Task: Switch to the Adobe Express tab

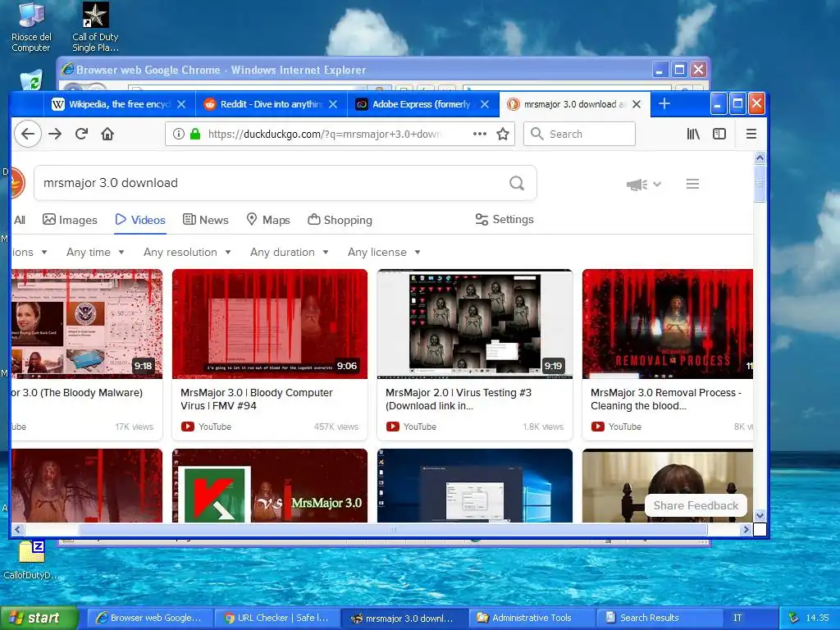Action: point(422,104)
